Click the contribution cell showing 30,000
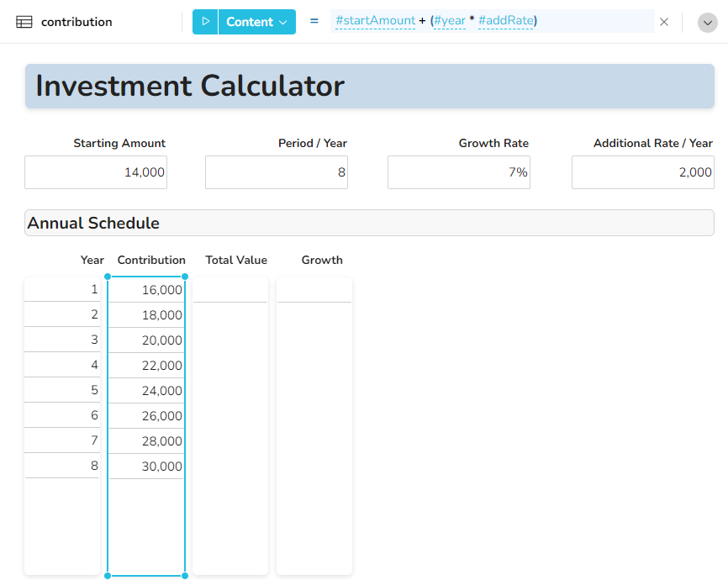Viewport: 728px width, 580px height. (146, 467)
